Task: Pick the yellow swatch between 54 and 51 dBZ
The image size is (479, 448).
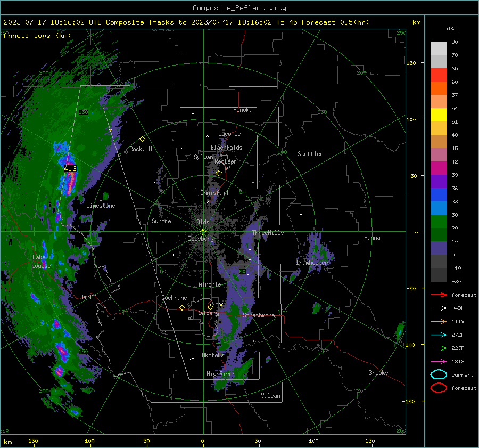Action: [439, 115]
